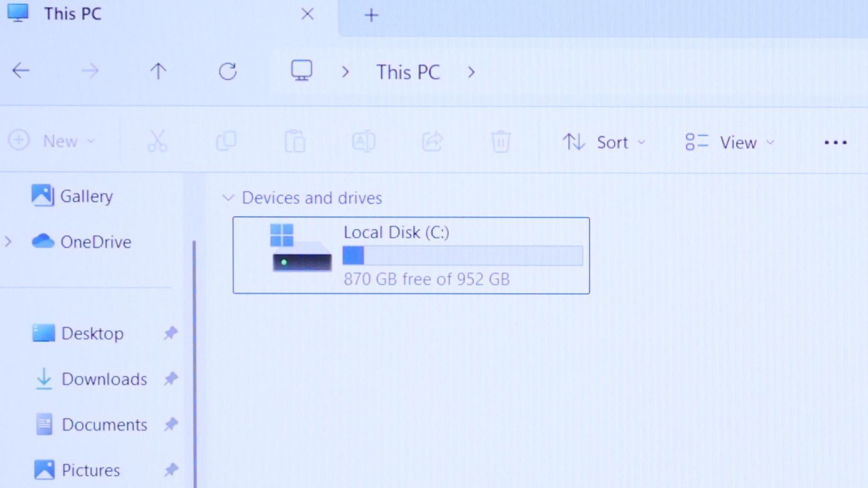Click the text 870 GB free of 952 GB
The height and width of the screenshot is (488, 868).
pos(427,279)
